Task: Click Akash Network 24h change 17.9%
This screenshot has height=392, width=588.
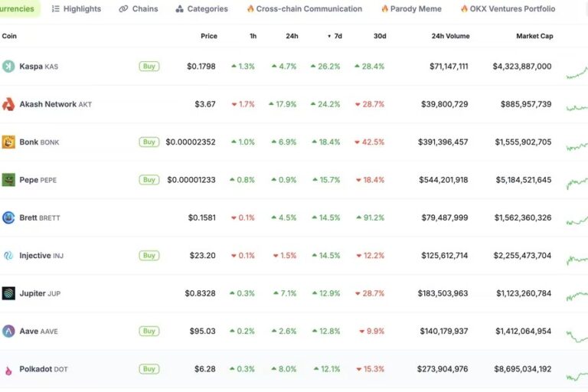Action: 283,104
